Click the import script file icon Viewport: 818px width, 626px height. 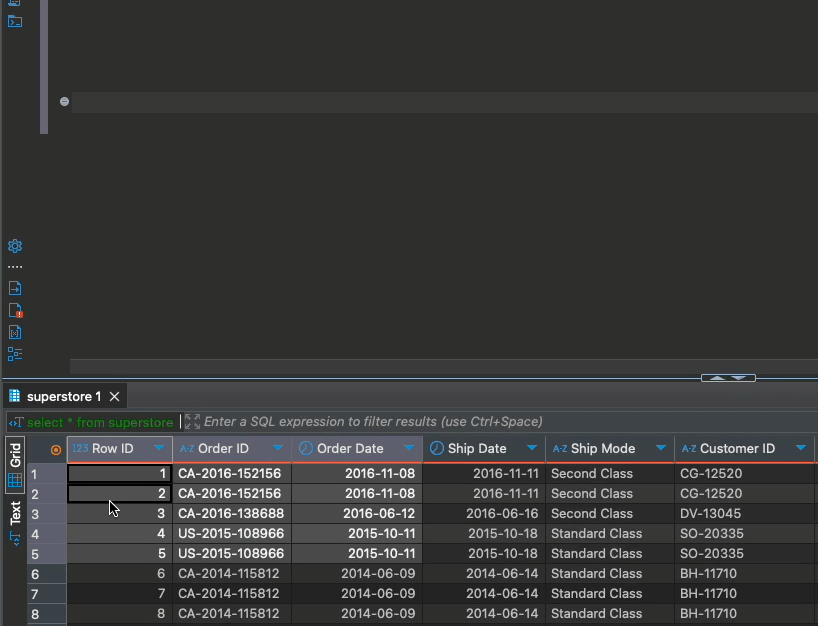[x=15, y=288]
